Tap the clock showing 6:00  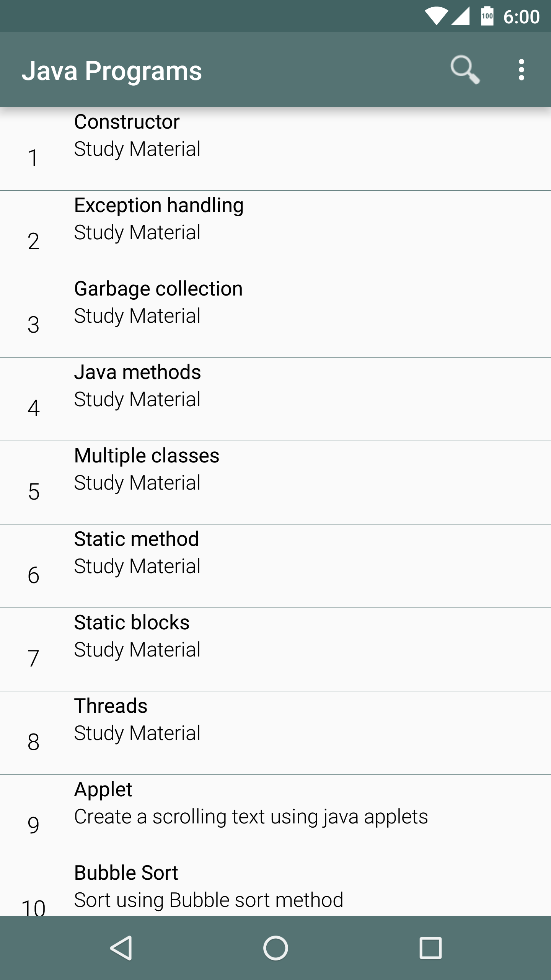[x=521, y=17]
